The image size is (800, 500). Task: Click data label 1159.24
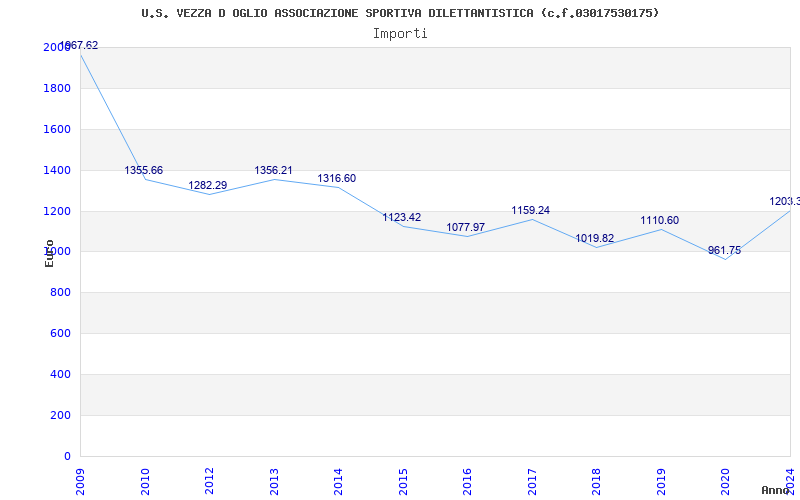click(x=531, y=210)
